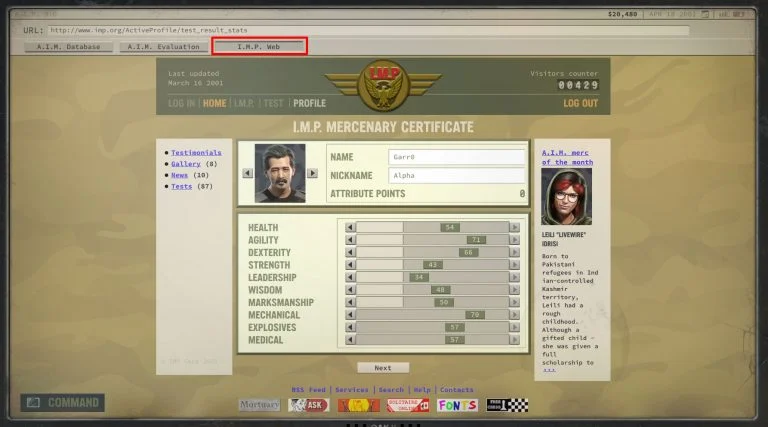Increase Strength with its right arrow

pyautogui.click(x=514, y=265)
